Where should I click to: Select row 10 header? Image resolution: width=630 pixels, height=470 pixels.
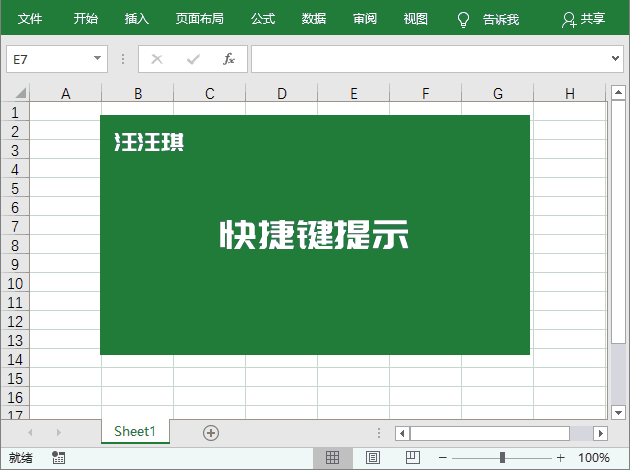15,283
